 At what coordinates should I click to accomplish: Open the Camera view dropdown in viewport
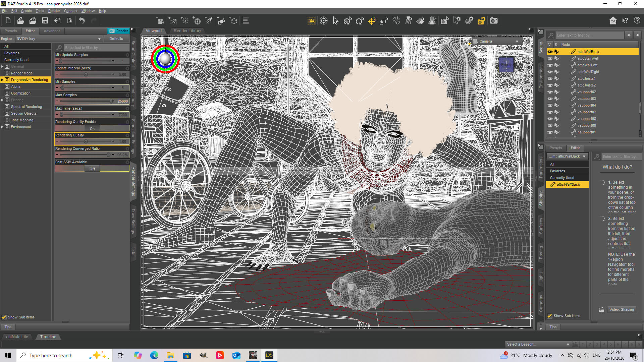(x=496, y=42)
